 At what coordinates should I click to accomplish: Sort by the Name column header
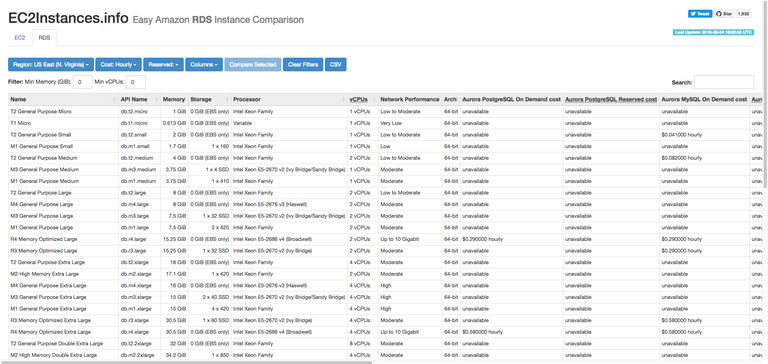click(x=63, y=99)
